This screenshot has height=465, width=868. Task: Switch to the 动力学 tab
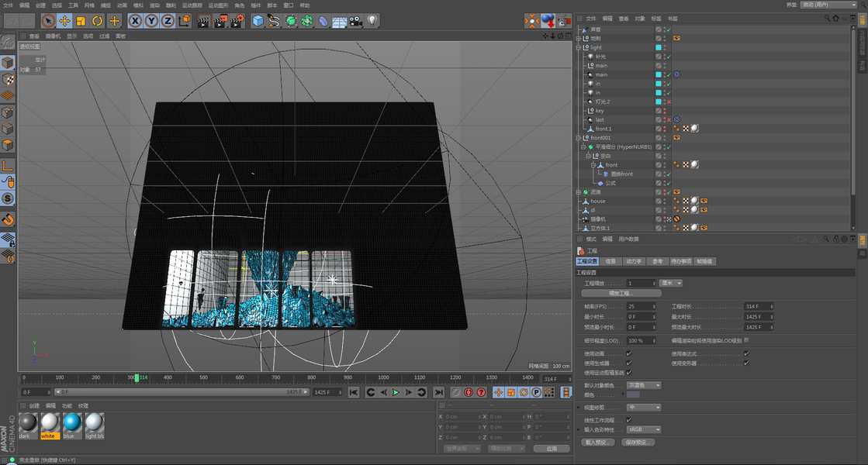[634, 262]
